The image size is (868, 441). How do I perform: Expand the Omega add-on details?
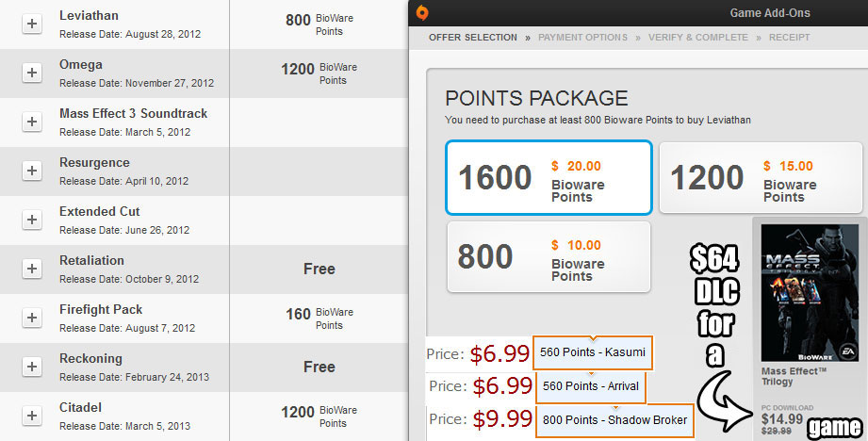31,73
